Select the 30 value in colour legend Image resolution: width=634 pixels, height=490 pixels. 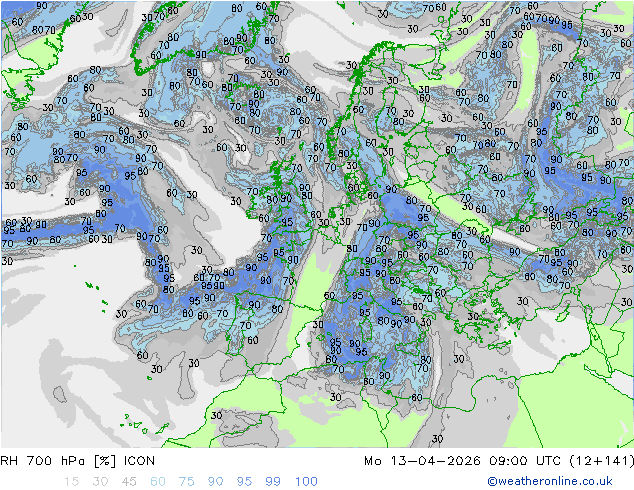[100, 481]
